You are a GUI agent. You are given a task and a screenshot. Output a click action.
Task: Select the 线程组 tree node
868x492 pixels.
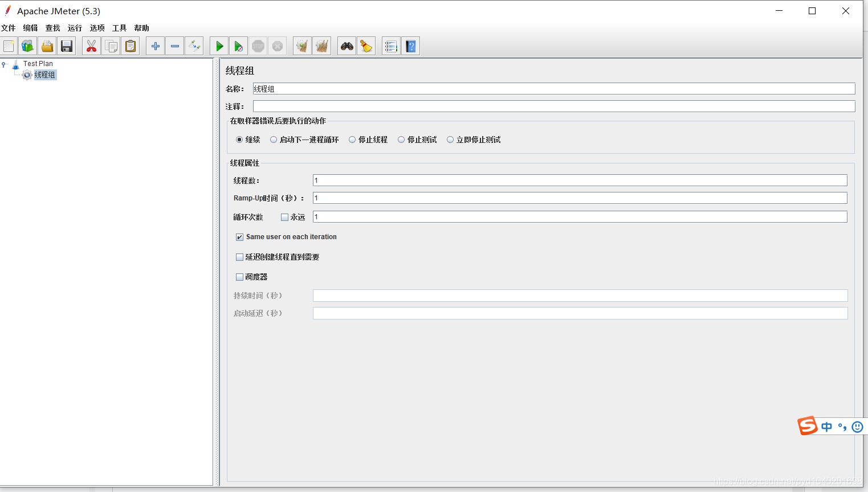coord(44,75)
